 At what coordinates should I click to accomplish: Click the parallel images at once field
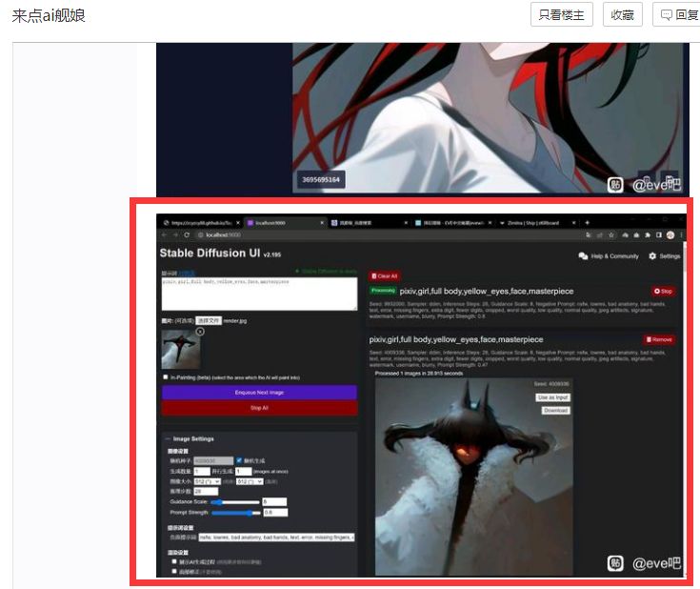244,472
